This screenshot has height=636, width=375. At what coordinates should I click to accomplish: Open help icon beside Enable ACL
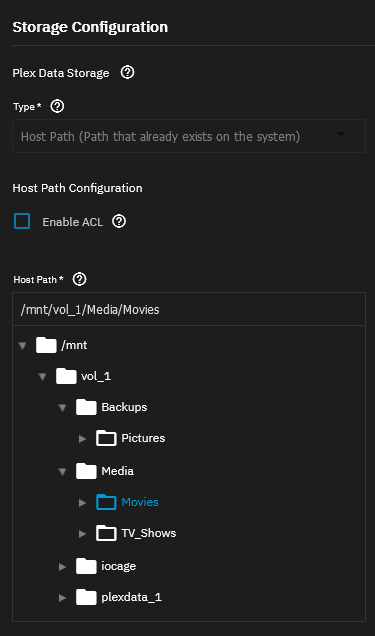[x=119, y=221]
